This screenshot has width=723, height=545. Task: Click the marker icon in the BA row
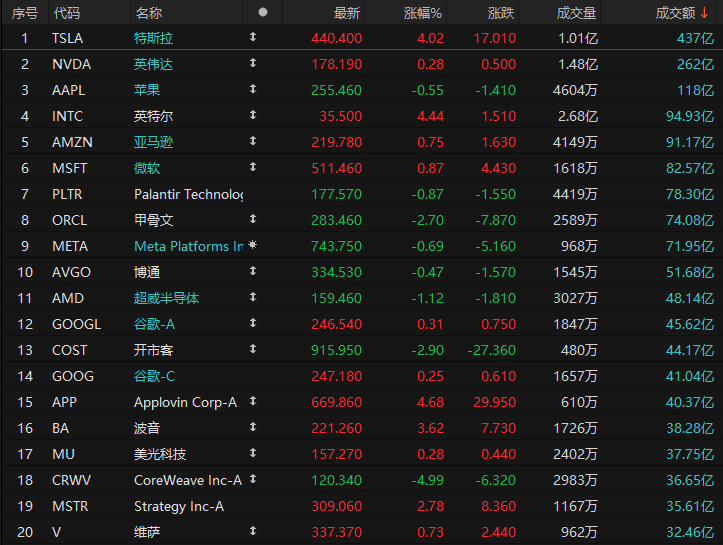tap(253, 427)
